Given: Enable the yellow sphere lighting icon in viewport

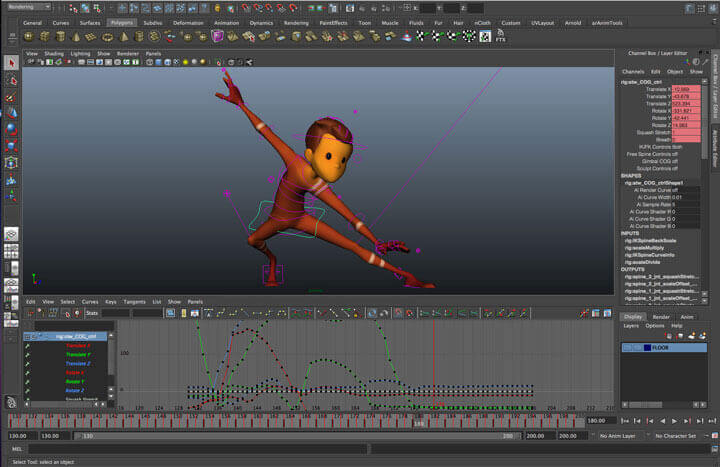Looking at the screenshot, I should [186, 62].
